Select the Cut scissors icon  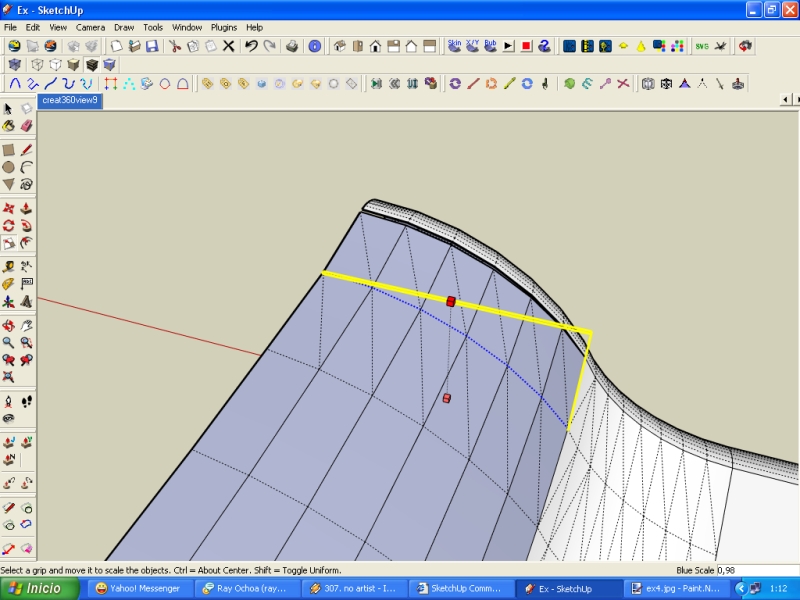point(175,46)
